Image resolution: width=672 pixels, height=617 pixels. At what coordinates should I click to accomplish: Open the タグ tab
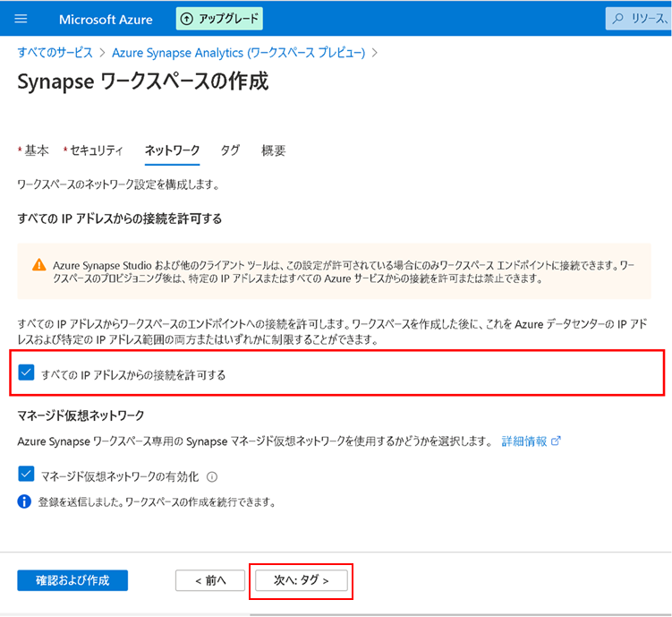coord(230,150)
